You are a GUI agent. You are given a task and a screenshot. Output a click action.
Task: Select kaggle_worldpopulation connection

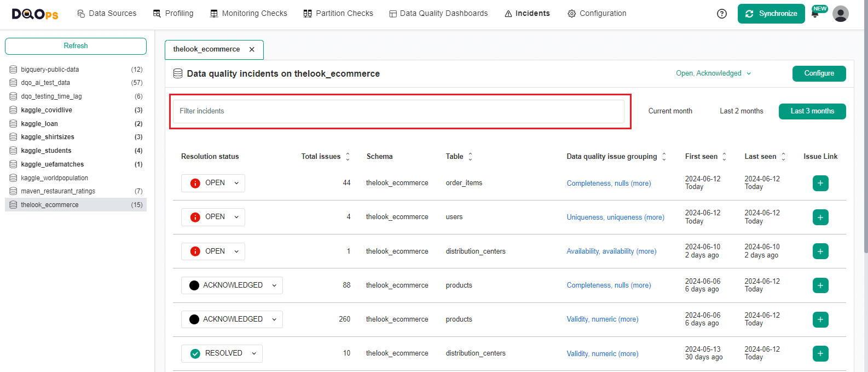76,178
